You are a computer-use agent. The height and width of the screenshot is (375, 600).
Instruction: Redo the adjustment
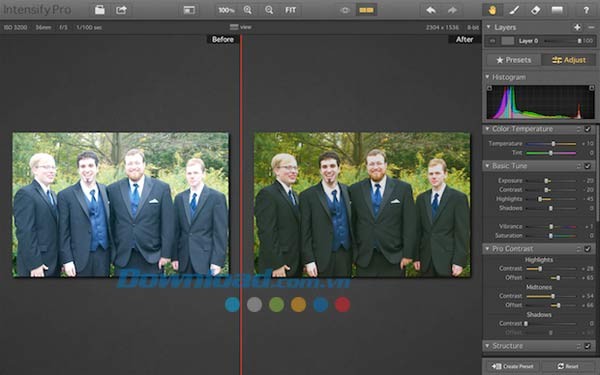point(452,10)
